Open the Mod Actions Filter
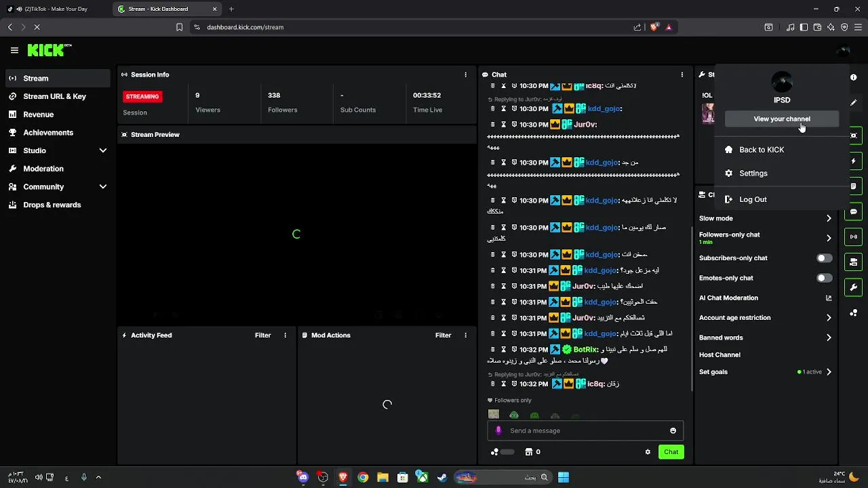Screen dimensions: 868x488 tap(443, 335)
